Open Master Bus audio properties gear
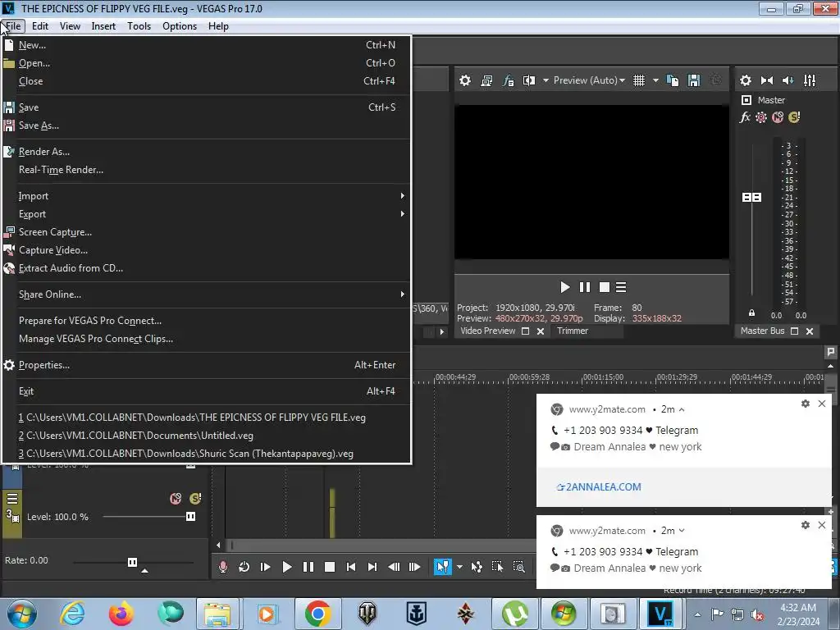This screenshot has width=840, height=630. tap(745, 80)
